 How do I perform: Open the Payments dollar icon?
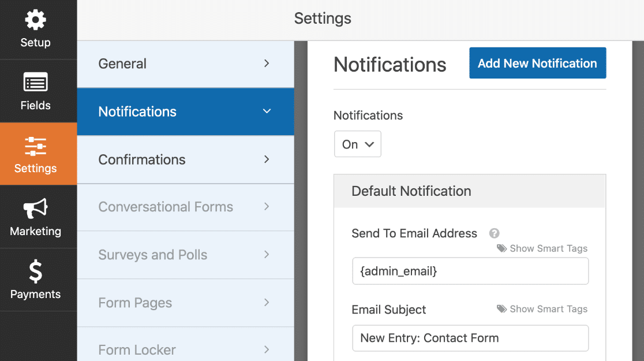coord(35,271)
